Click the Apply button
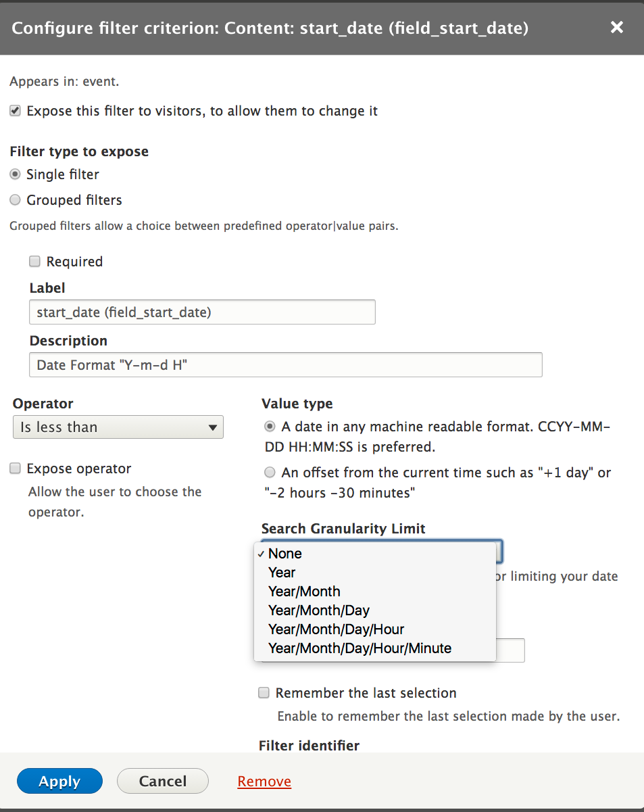This screenshot has height=812, width=644. 59,781
